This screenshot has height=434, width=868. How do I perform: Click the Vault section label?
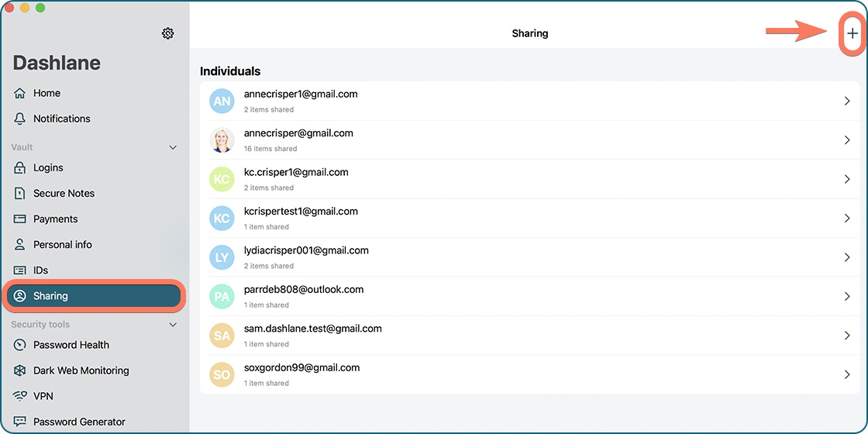click(x=22, y=147)
